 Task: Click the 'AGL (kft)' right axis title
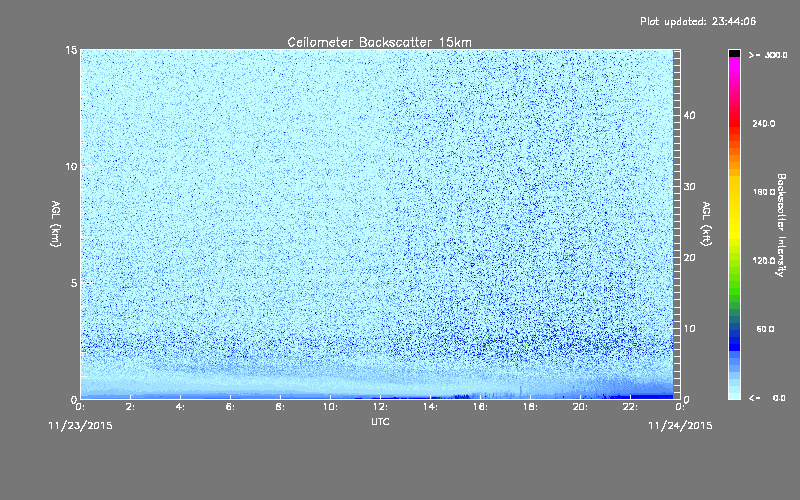(706, 224)
